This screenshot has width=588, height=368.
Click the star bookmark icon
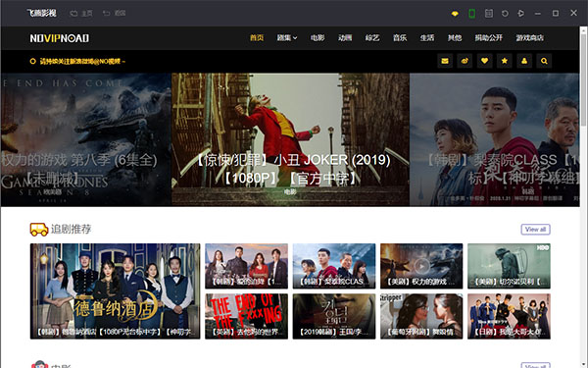click(x=505, y=61)
